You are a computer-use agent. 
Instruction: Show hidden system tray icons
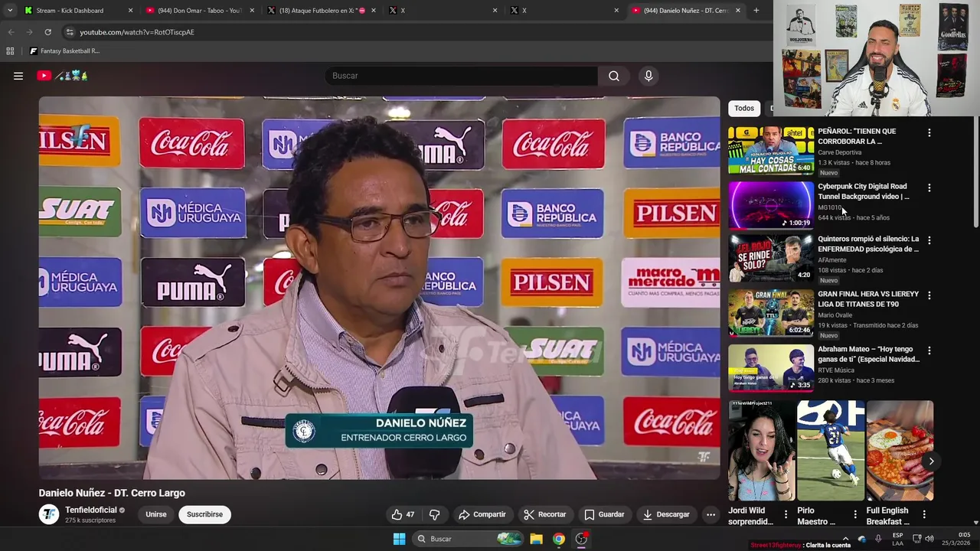click(x=845, y=539)
